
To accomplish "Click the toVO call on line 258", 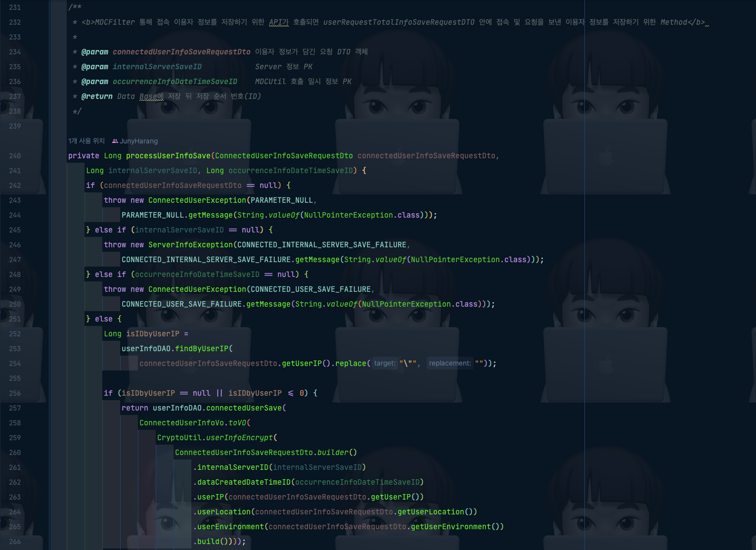I will pos(237,423).
